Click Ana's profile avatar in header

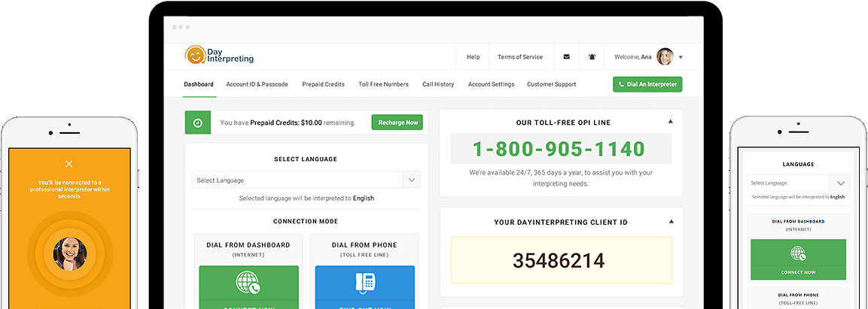[665, 56]
